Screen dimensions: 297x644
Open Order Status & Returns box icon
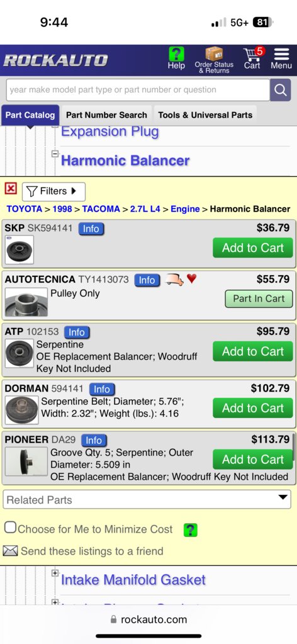(214, 54)
